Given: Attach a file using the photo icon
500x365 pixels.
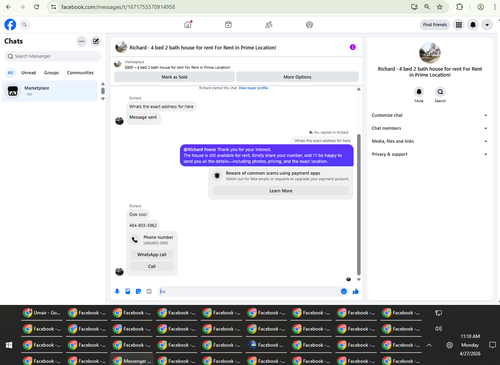Looking at the screenshot, I should (x=128, y=291).
